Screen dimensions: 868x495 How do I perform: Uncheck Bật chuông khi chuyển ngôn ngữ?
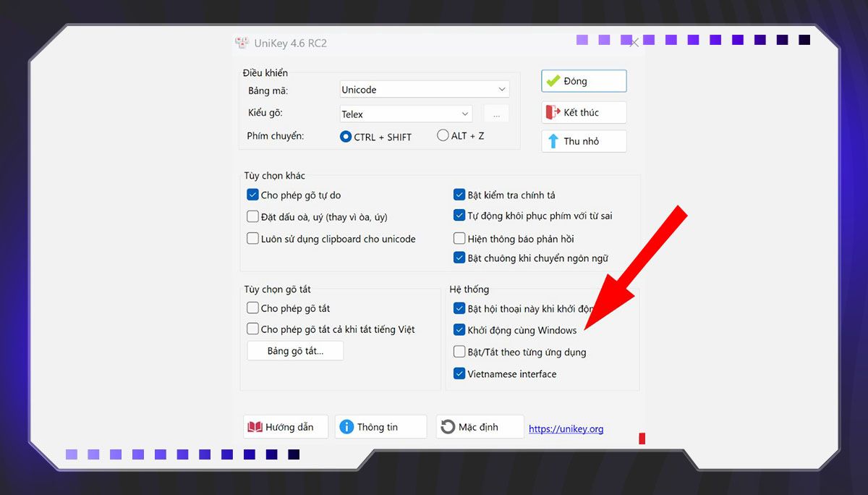tap(459, 258)
